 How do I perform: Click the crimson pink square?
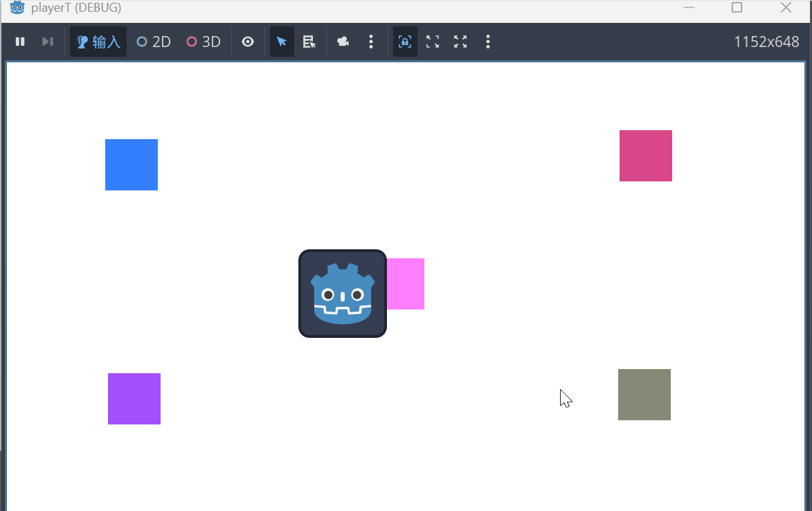click(x=646, y=156)
